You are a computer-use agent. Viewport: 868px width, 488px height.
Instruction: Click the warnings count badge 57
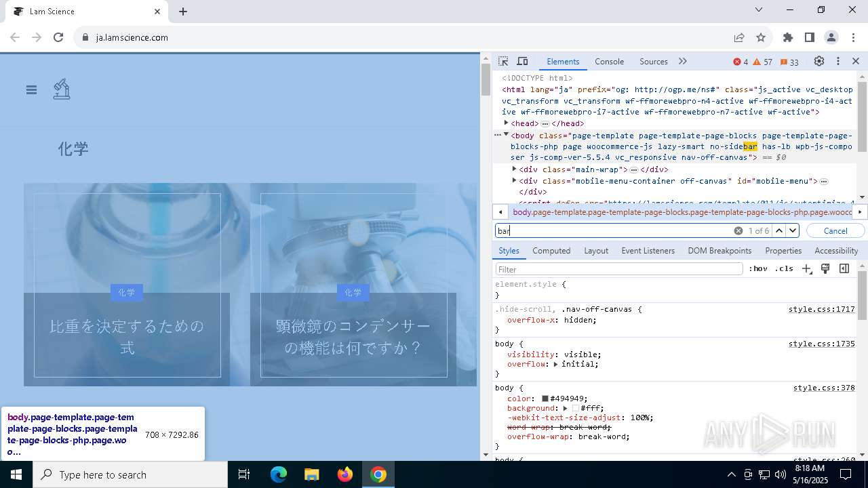[x=763, y=62]
